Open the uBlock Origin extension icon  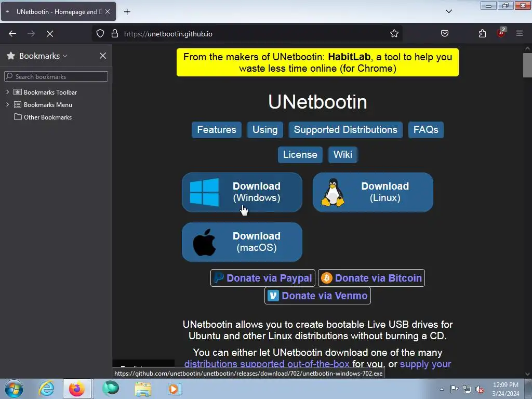pos(501,33)
